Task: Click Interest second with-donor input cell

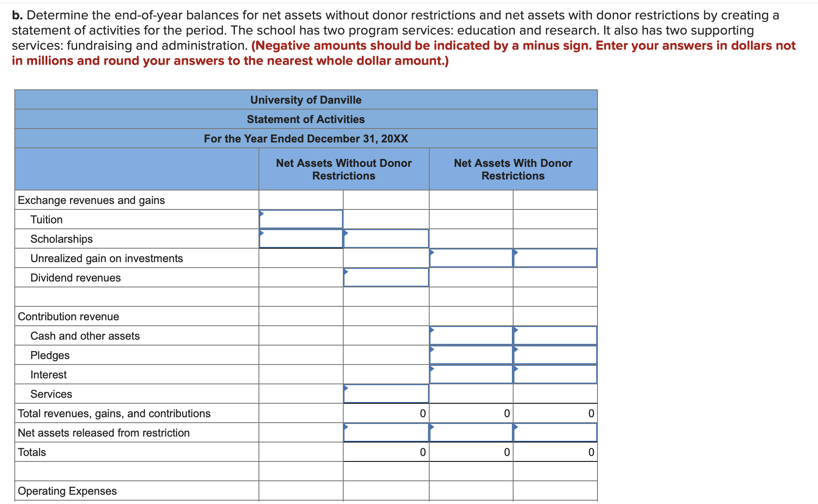Action: 555,374
